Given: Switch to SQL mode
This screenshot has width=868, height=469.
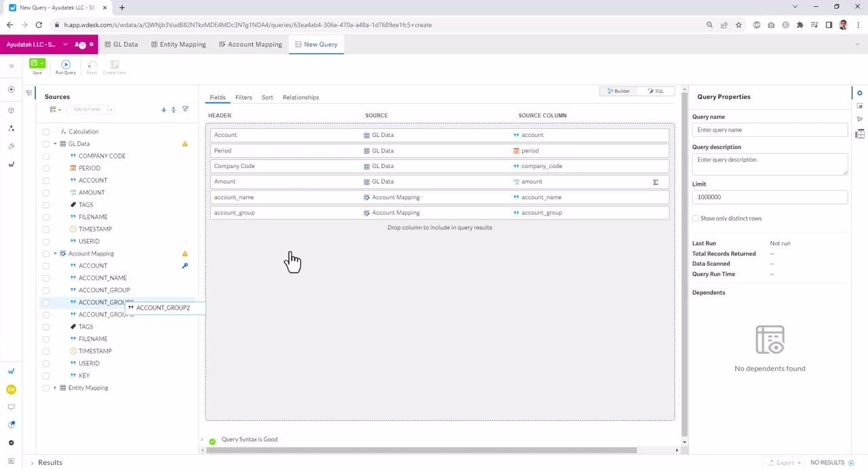Looking at the screenshot, I should coord(656,91).
